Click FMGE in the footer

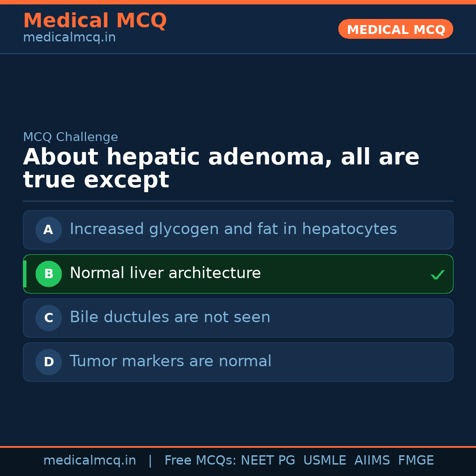416,461
